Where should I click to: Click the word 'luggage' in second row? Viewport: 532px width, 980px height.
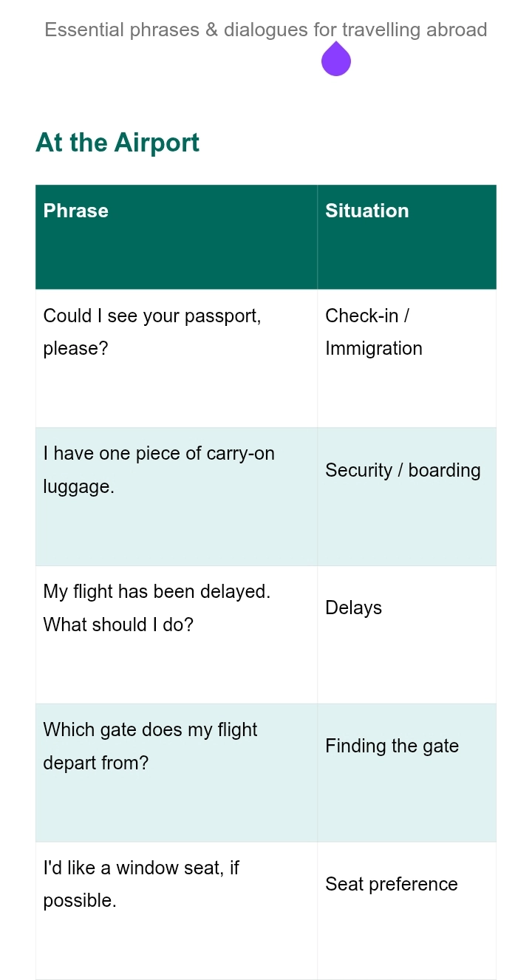coord(78,487)
